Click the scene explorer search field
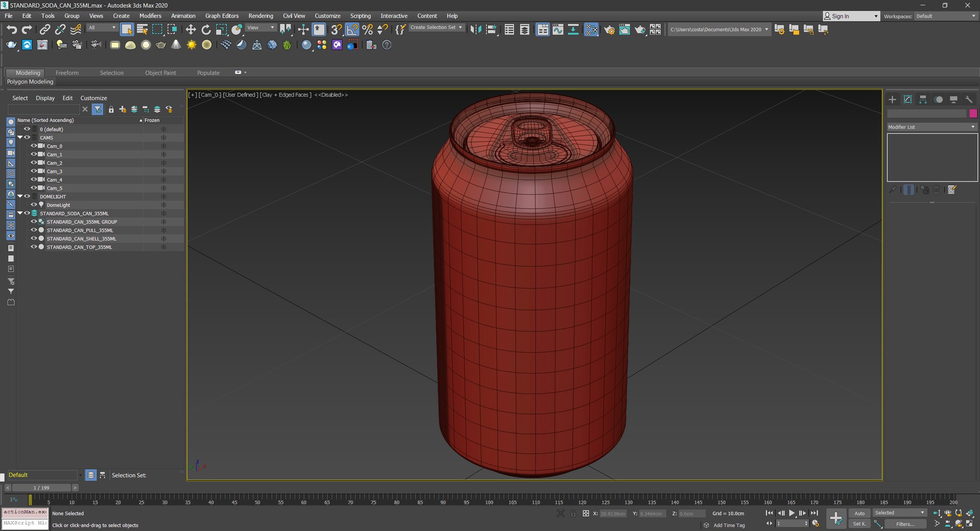Viewport: 980px width, 531px height. pos(44,109)
